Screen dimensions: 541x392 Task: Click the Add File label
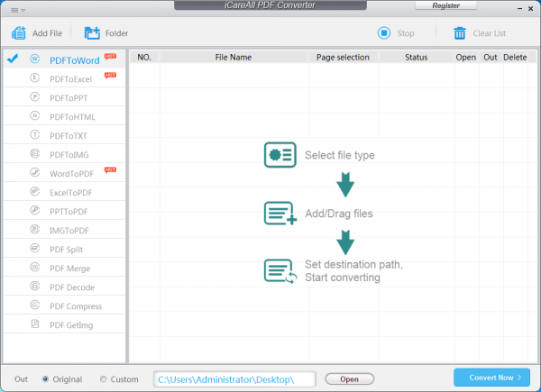pos(47,33)
